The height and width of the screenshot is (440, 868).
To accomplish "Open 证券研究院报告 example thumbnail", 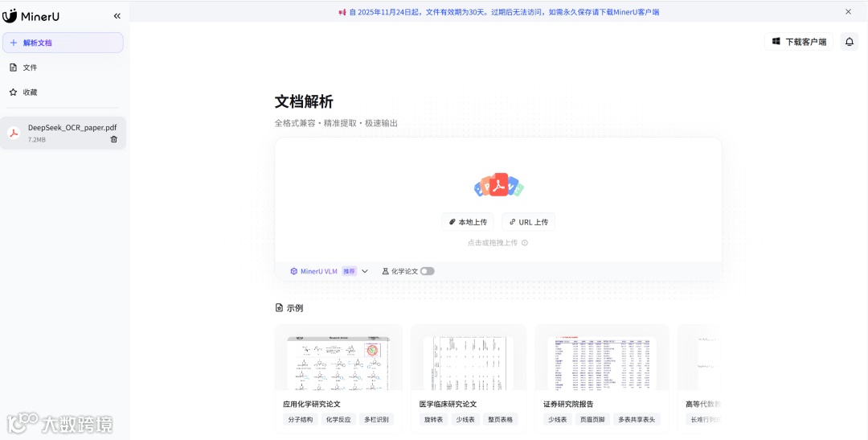I will click(x=602, y=363).
